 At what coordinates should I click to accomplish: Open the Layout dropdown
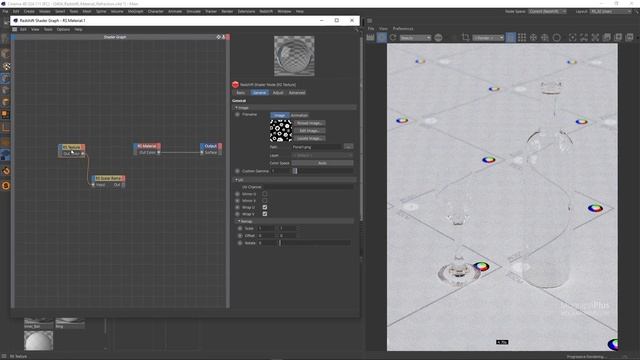tap(610, 11)
